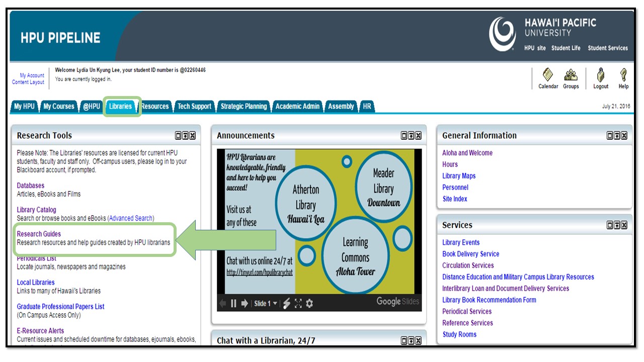Collapse the Services panel
The height and width of the screenshot is (362, 644).
[x=617, y=225]
